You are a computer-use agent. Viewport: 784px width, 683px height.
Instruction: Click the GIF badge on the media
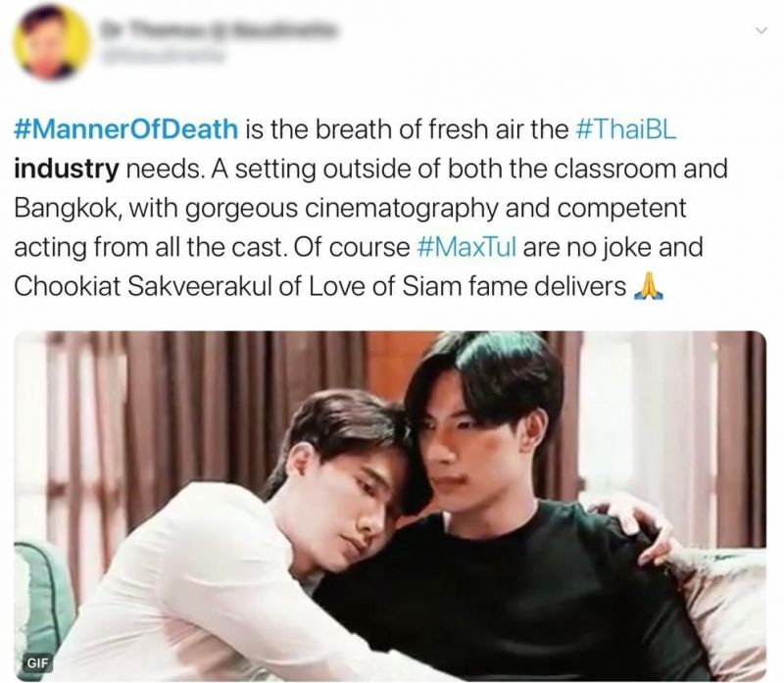pos(38,663)
